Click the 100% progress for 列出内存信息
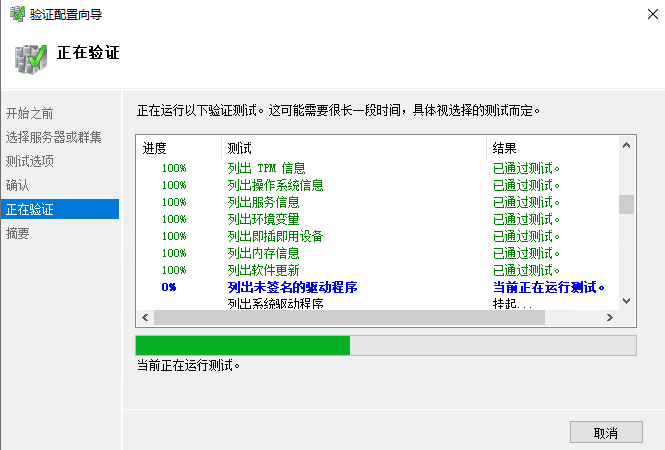 coord(174,253)
